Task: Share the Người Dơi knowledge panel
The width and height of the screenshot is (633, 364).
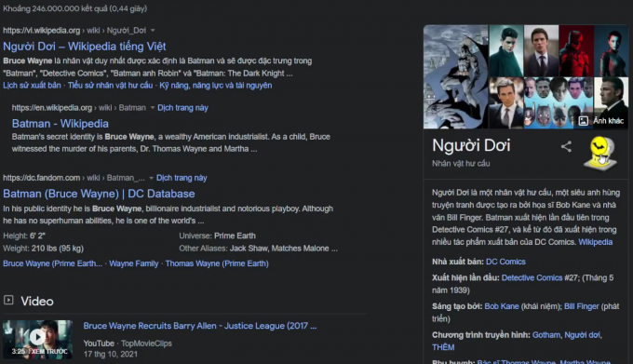Action: pyautogui.click(x=566, y=146)
